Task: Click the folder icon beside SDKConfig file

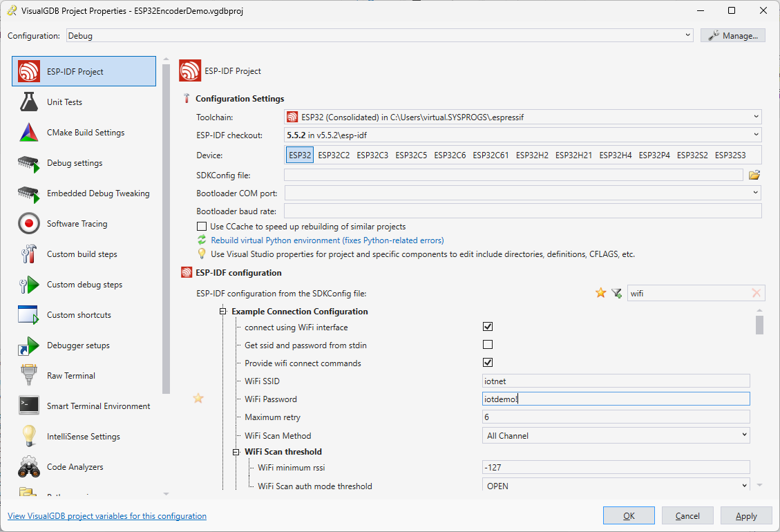Action: coord(754,175)
